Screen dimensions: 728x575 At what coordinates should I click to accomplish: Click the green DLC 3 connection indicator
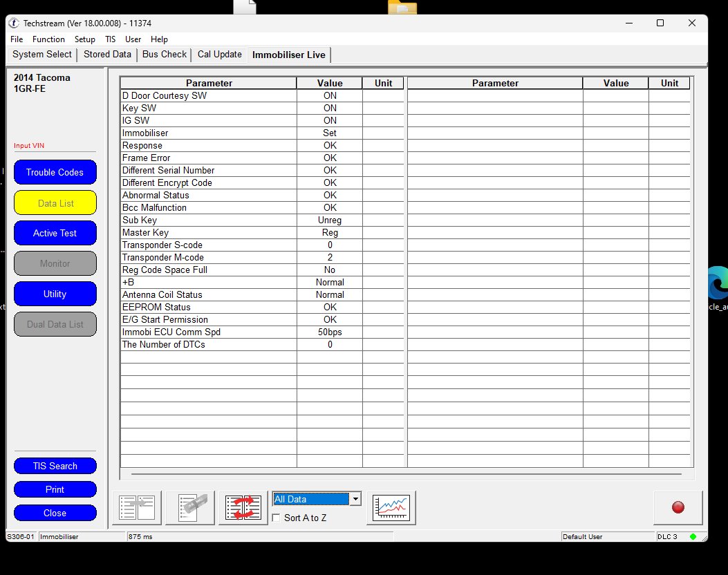pos(693,536)
